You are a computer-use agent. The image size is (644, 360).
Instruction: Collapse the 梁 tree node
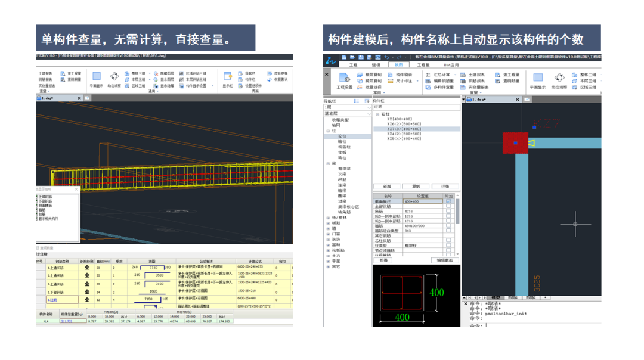(x=328, y=163)
